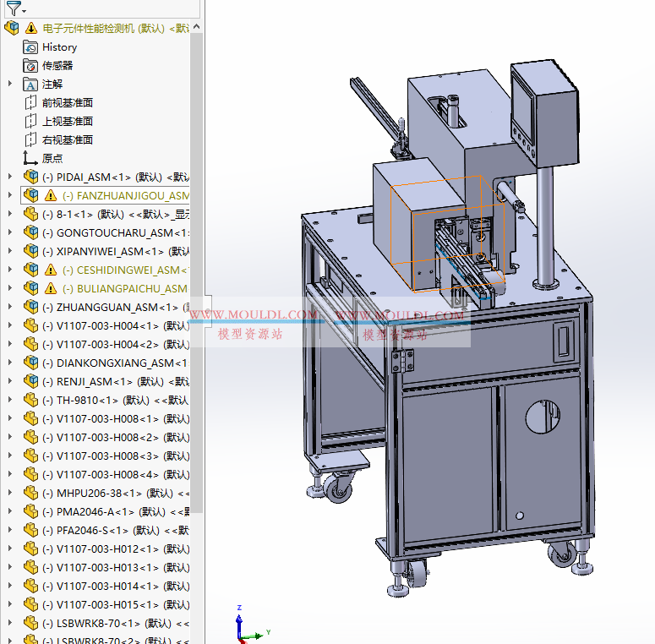The image size is (655, 644).
Task: Click the DIANKONGXIANG_ASM assembly icon
Action: (x=31, y=363)
